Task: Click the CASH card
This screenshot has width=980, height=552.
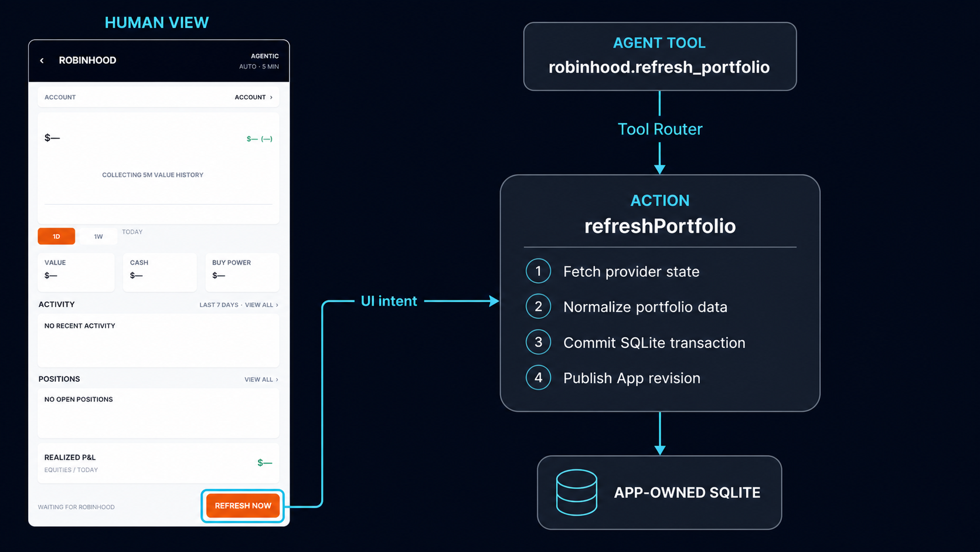Action: [160, 272]
